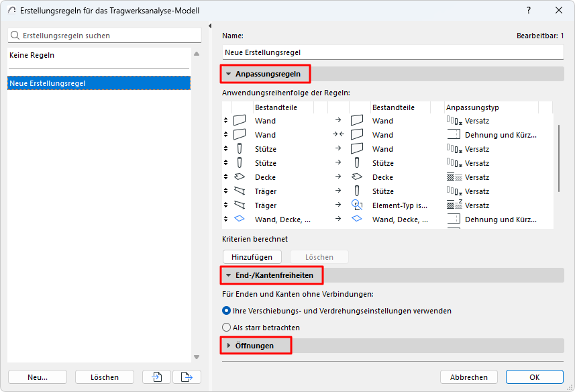Click the Dehnung und Kürzung icon in the second Wand row
Viewport: 575px width, 392px height.
click(454, 135)
